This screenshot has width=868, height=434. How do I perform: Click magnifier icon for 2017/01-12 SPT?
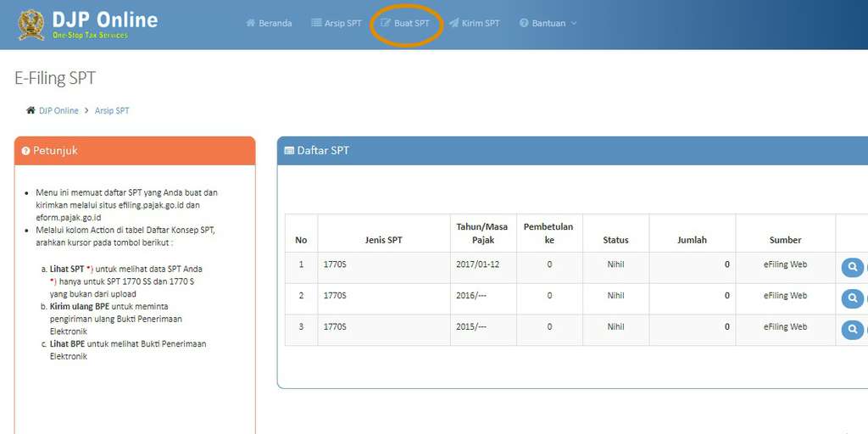tap(852, 267)
